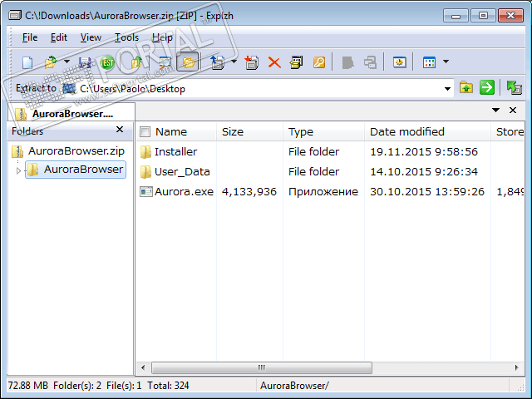Click the orange key Encrypt icon

click(319, 62)
